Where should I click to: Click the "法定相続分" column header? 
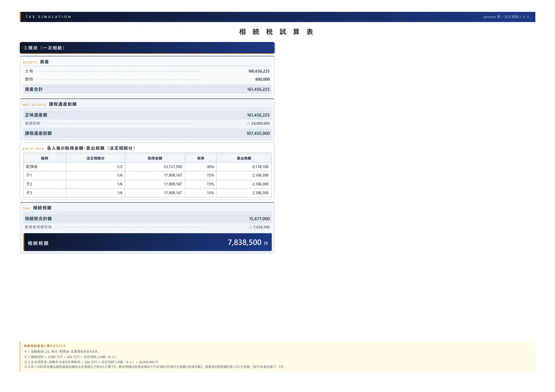coord(96,158)
